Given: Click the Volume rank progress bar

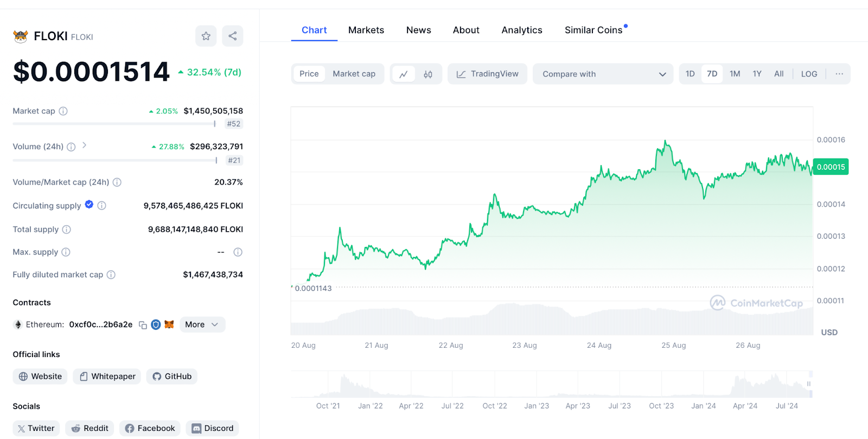Looking at the screenshot, I should (115, 161).
